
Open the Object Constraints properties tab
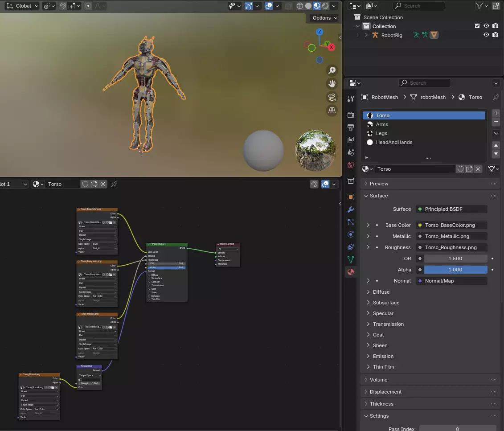click(351, 247)
